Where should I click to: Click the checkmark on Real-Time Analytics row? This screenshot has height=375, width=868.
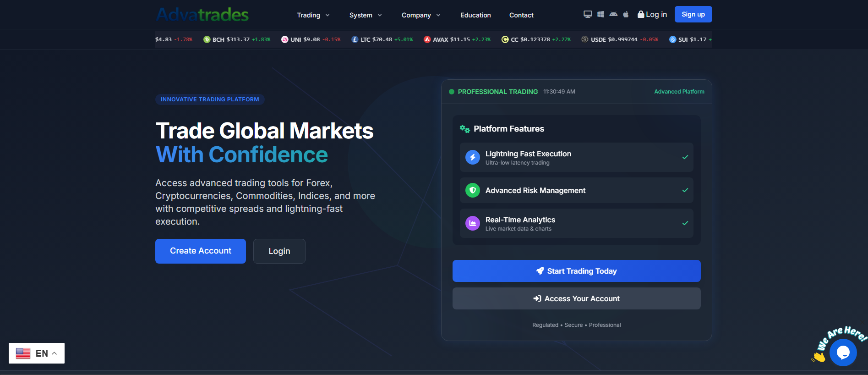685,223
